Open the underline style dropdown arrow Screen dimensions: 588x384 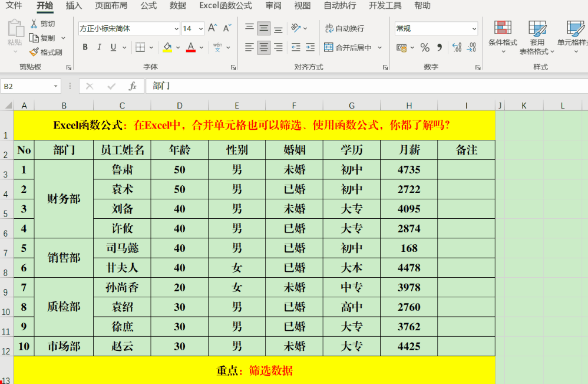pos(124,47)
